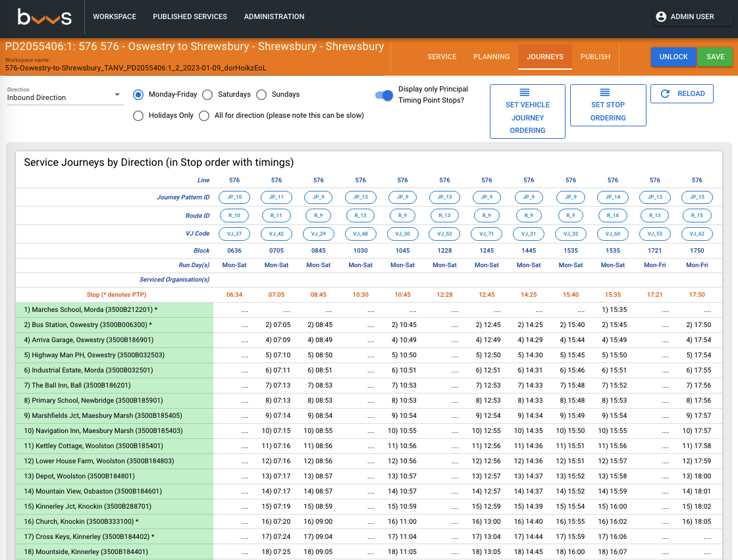Open the Direction dropdown
Image resolution: width=738 pixels, height=560 pixels.
[65, 97]
